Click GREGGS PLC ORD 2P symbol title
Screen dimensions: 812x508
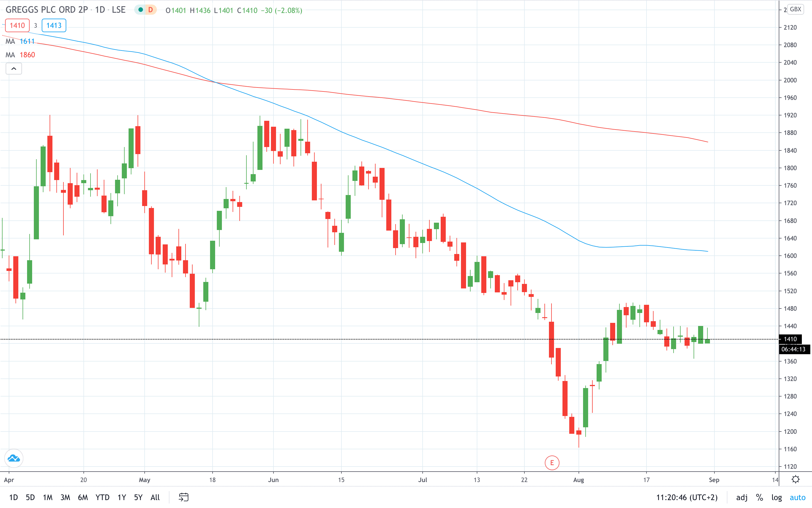point(47,10)
